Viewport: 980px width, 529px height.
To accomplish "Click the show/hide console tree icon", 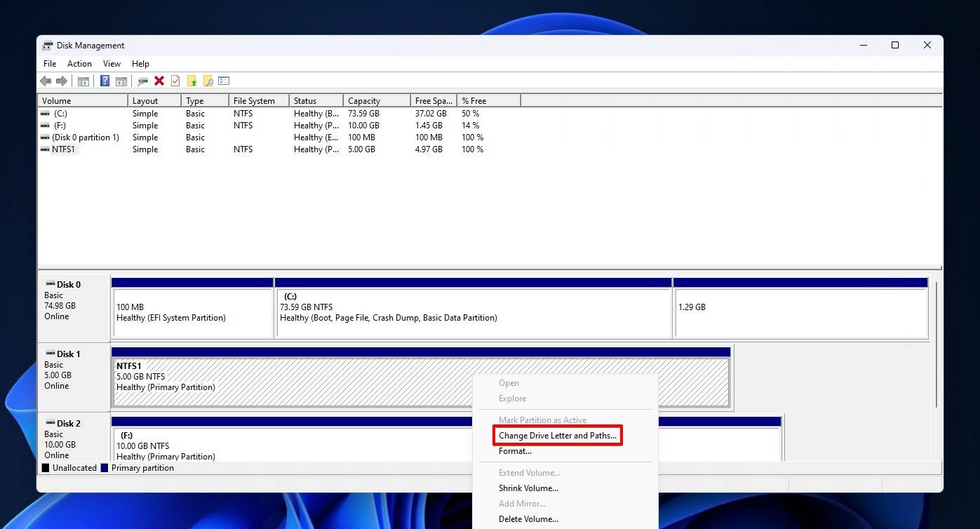I will click(83, 81).
